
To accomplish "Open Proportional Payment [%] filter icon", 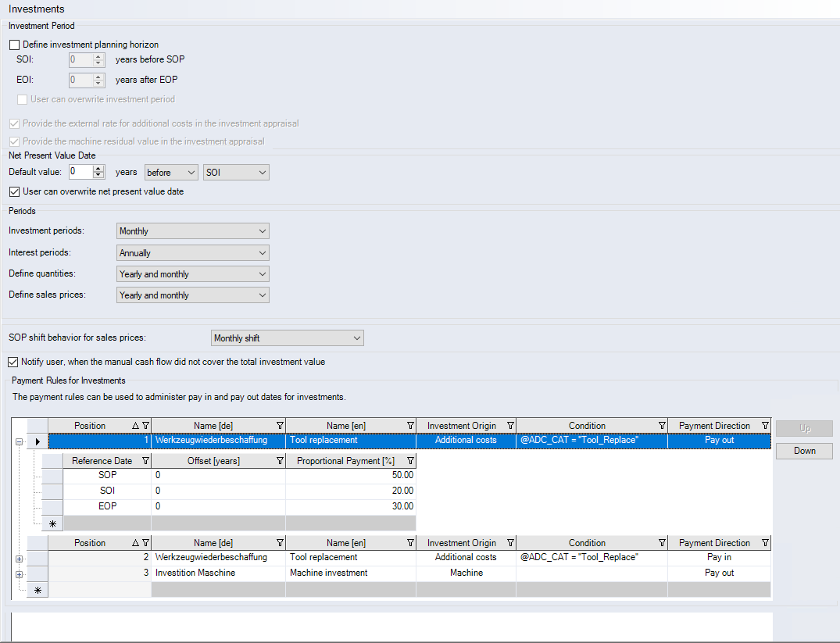I will pos(410,461).
